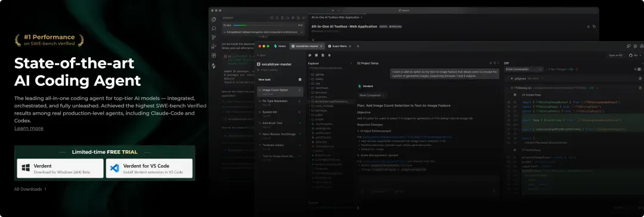The width and height of the screenshot is (644, 217).
Task: Click the copy icon in the VS Code window
Action: click(594, 26)
